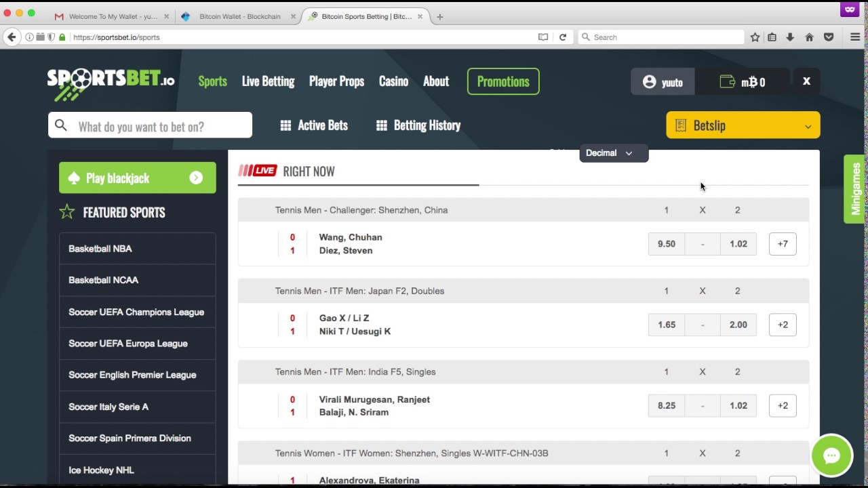The height and width of the screenshot is (488, 868).
Task: Open Active Bets
Action: (314, 125)
